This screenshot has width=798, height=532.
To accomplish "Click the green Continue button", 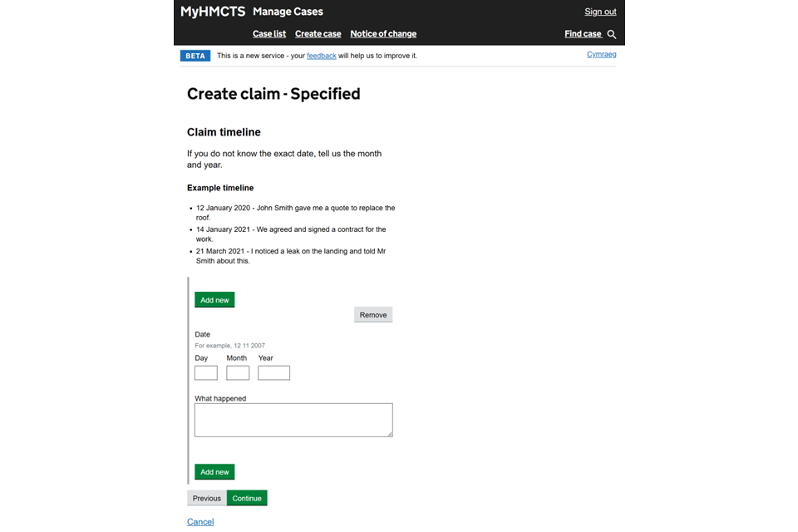I will (247, 498).
